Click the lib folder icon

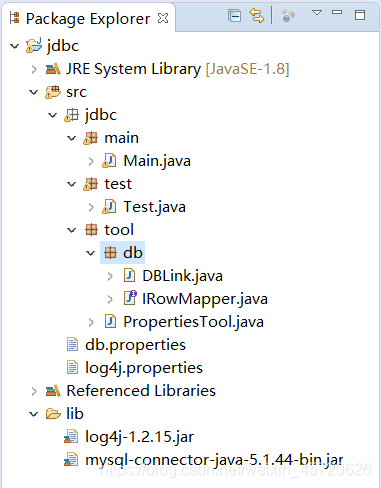click(53, 414)
